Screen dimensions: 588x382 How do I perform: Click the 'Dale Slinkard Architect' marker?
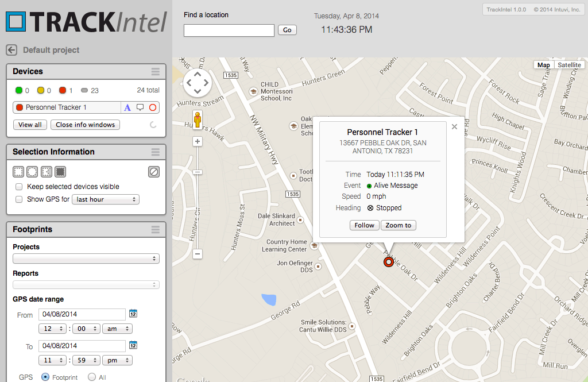300,220
